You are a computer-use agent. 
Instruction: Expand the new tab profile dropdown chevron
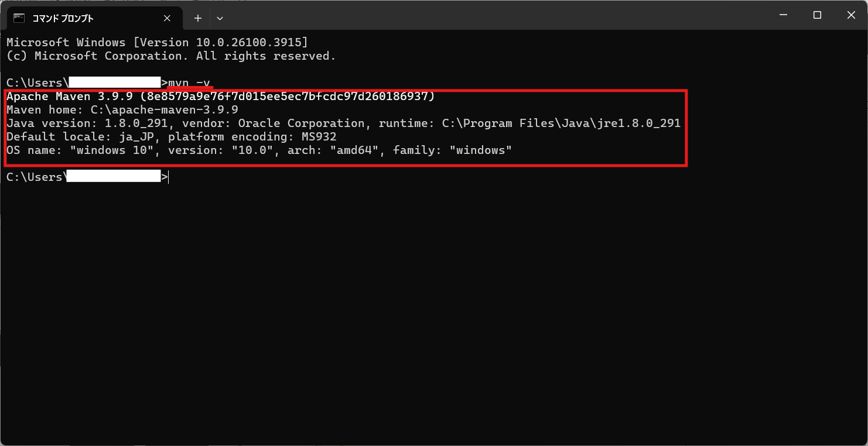click(220, 18)
